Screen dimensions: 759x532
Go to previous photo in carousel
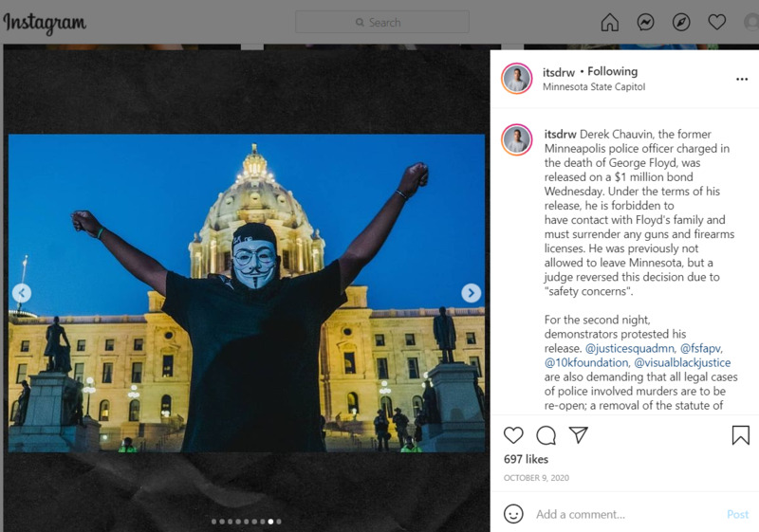[22, 293]
